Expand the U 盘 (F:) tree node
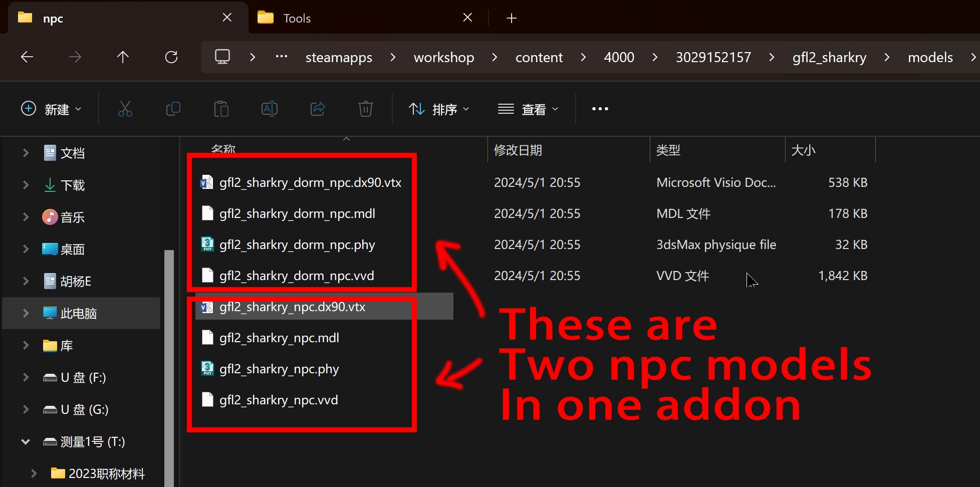Screen dimensions: 980x487 coord(26,377)
